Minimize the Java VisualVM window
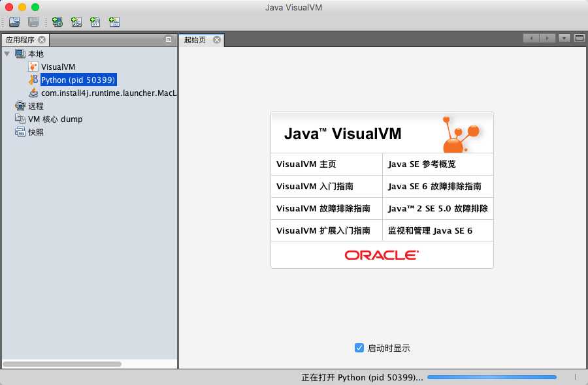The height and width of the screenshot is (385, 588). 22,7
